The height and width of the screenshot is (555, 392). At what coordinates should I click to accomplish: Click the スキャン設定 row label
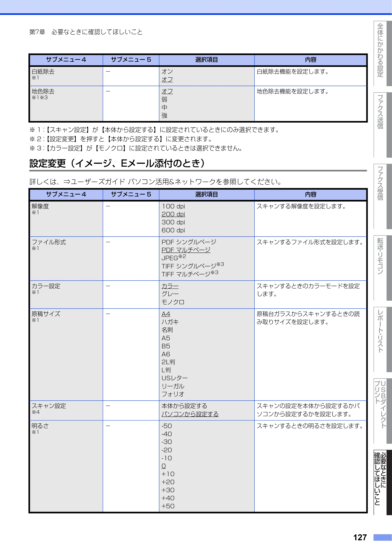coord(49,406)
